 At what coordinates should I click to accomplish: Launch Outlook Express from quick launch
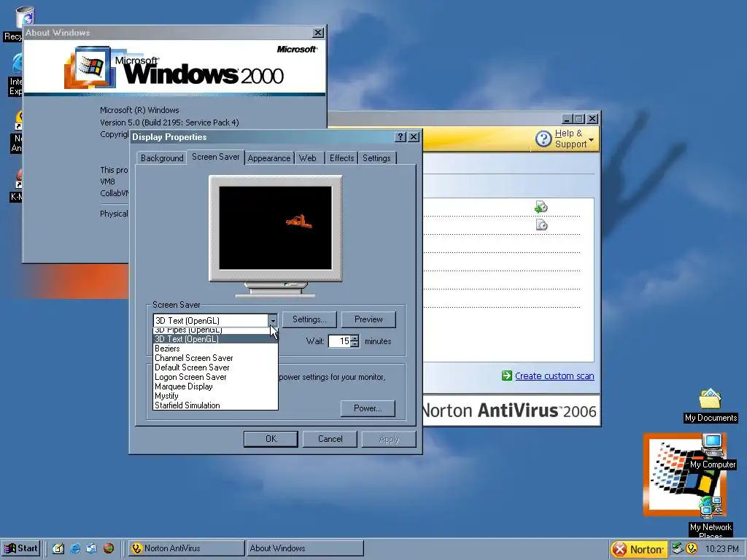[91, 548]
